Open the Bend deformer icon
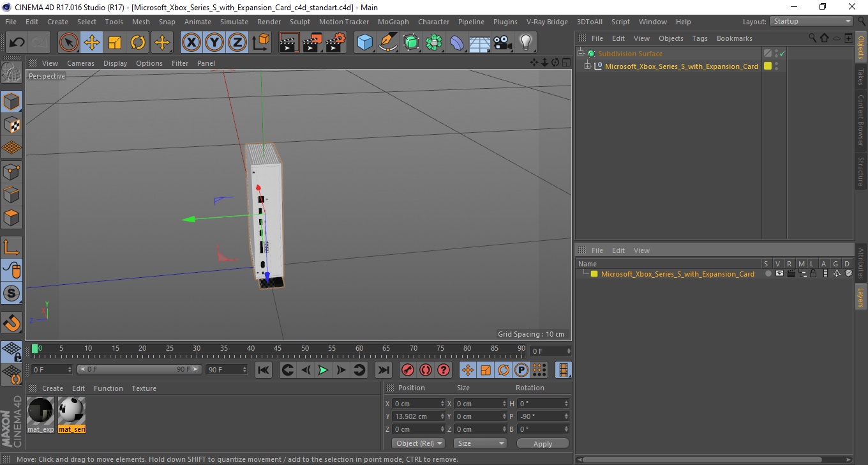The height and width of the screenshot is (465, 868). tap(457, 43)
